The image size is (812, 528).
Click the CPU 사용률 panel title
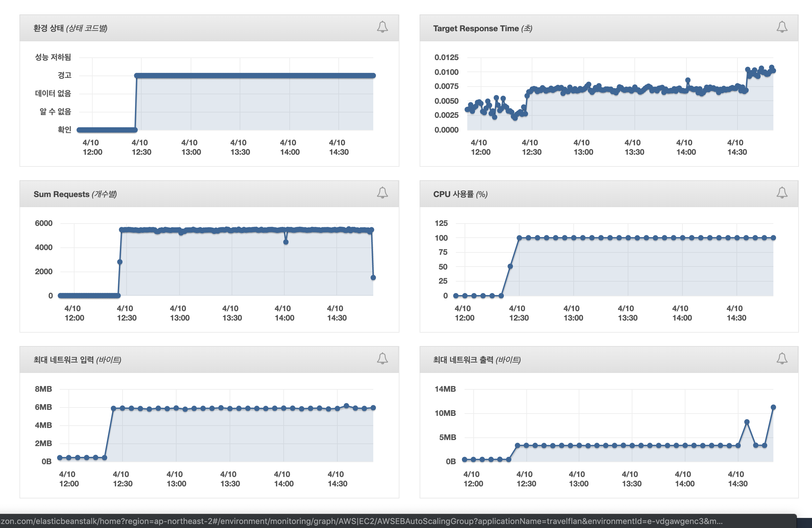click(x=460, y=194)
